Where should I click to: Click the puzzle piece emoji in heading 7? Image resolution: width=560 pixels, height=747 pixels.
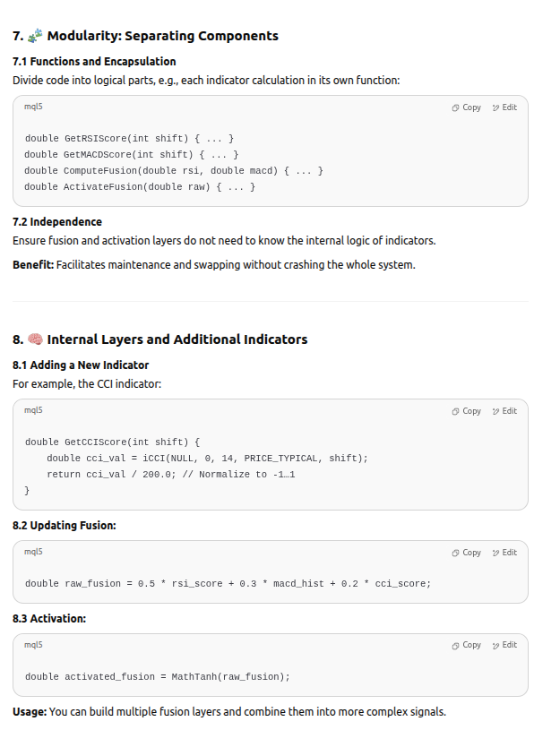35,36
